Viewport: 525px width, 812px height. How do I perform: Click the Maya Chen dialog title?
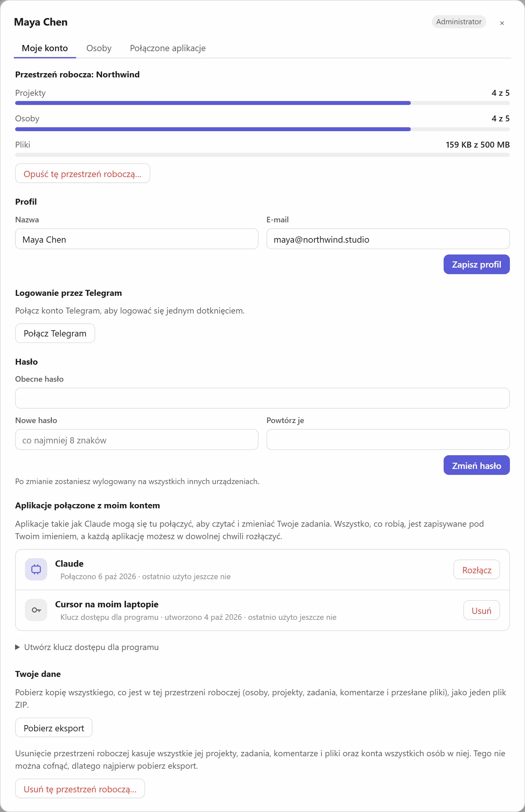(x=41, y=22)
